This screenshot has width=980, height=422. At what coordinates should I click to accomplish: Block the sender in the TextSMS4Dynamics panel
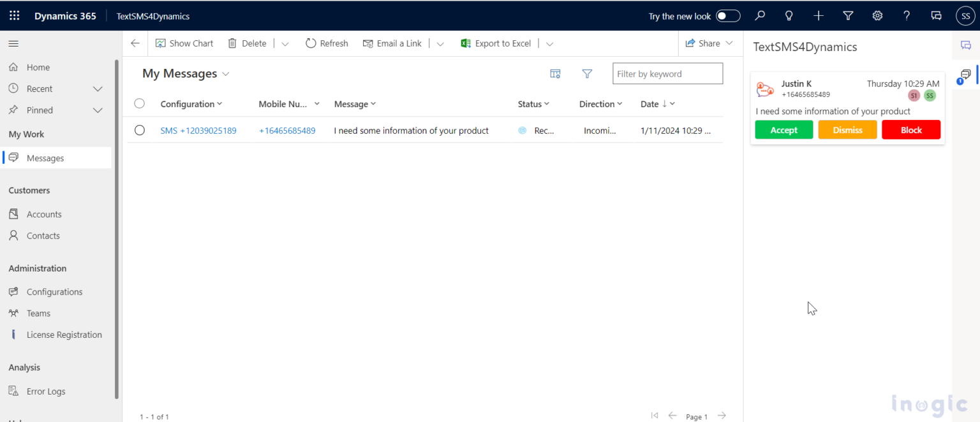click(x=911, y=129)
